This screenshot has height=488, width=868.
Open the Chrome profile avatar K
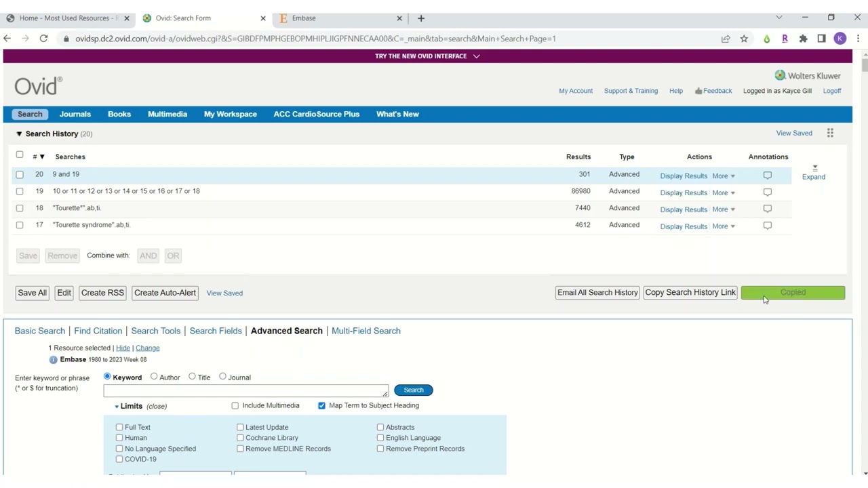coord(840,39)
